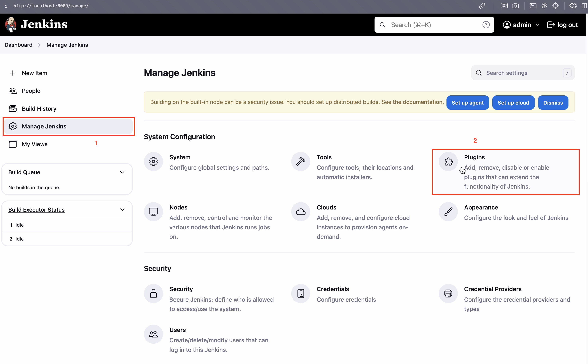Click the browser address bar URL
Screen dimensions: 588x364
pyautogui.click(x=51, y=6)
